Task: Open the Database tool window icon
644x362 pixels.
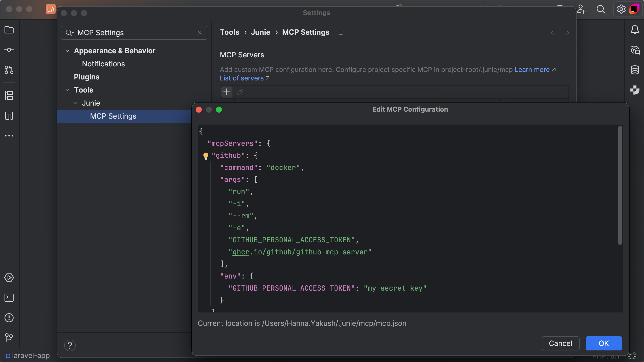Action: (635, 70)
